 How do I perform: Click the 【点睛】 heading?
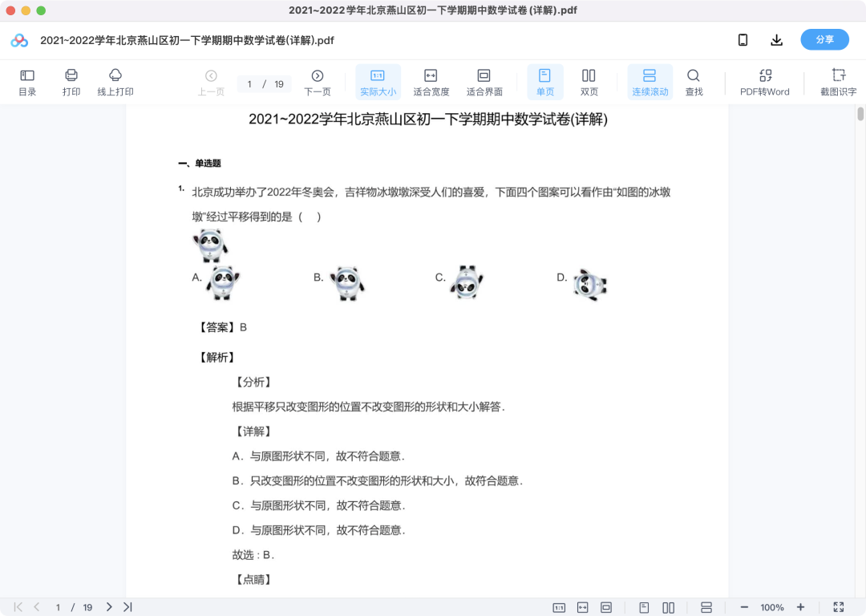coord(253,580)
